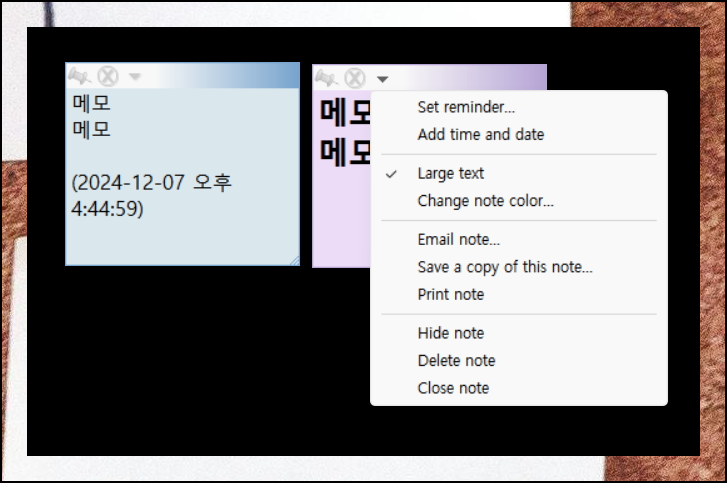Click Print note in the menu

click(x=519, y=294)
